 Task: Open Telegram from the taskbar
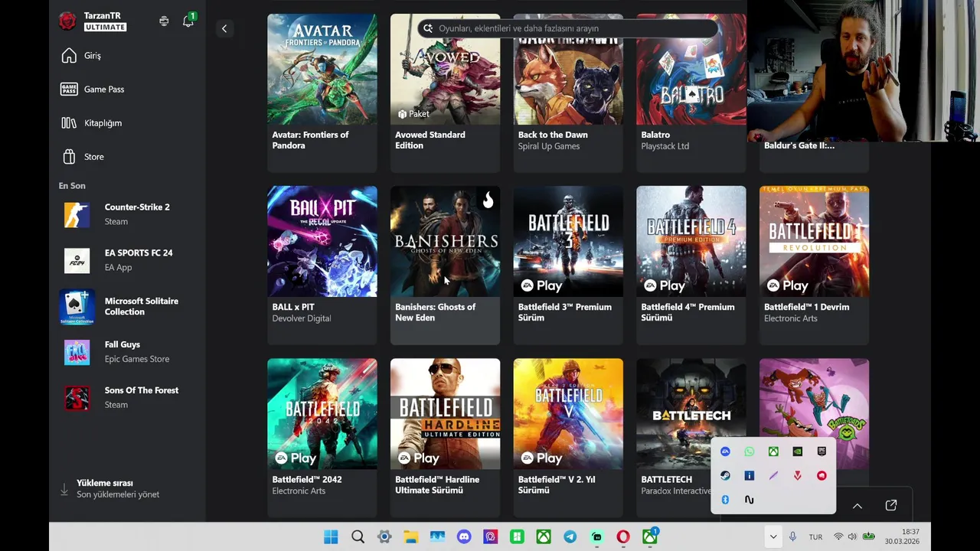pos(570,536)
